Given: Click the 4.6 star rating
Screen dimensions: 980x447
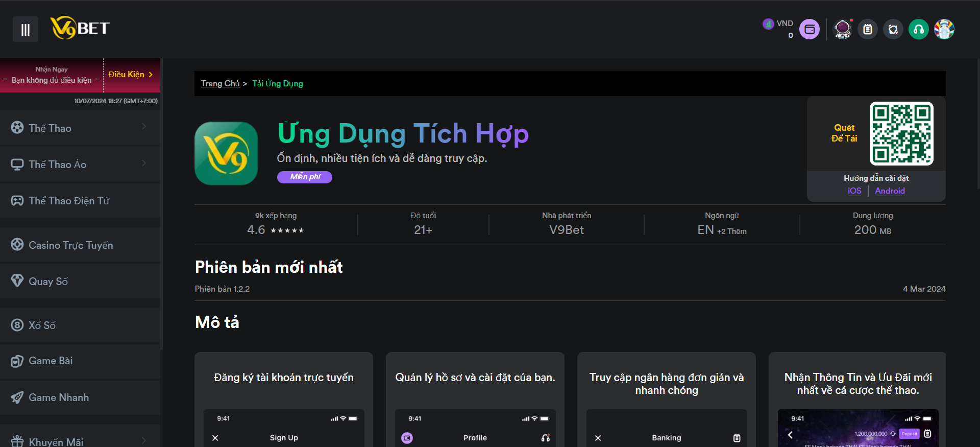Looking at the screenshot, I should point(276,230).
